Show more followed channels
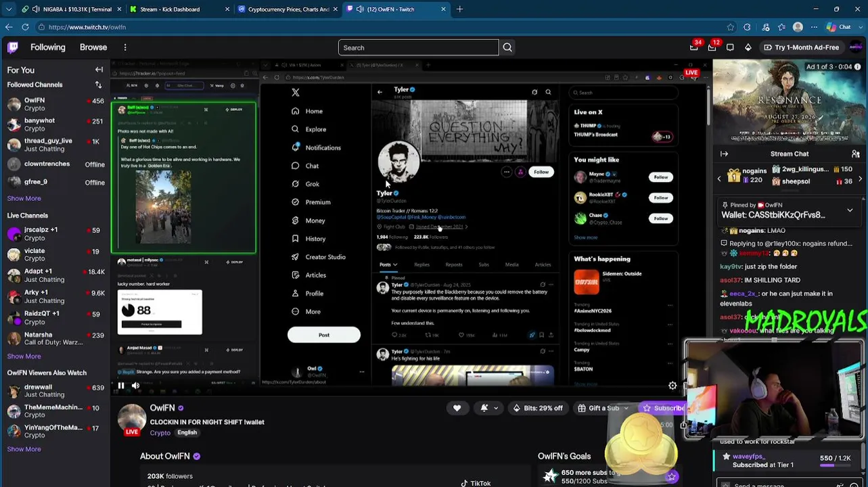Screen dimensions: 868x487 (24, 198)
